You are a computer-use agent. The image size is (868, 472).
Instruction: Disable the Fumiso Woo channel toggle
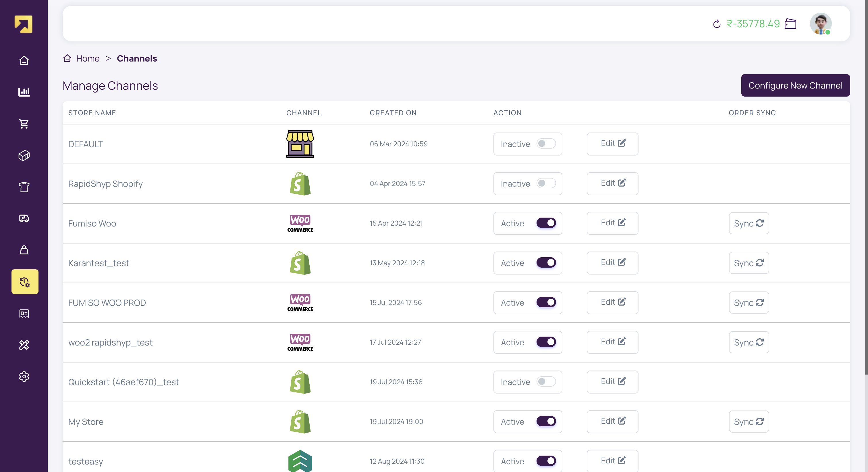click(546, 223)
